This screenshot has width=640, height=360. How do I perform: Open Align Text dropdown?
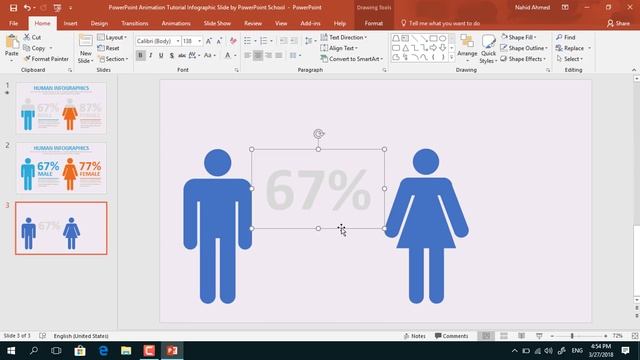339,48
